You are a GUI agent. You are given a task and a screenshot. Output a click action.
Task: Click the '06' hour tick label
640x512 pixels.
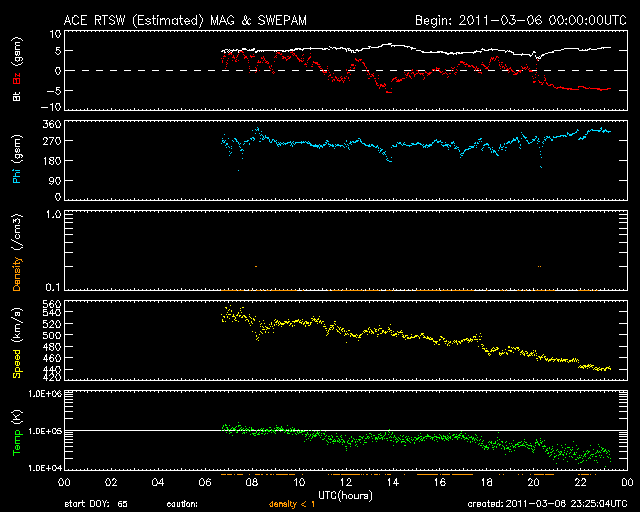tap(205, 483)
